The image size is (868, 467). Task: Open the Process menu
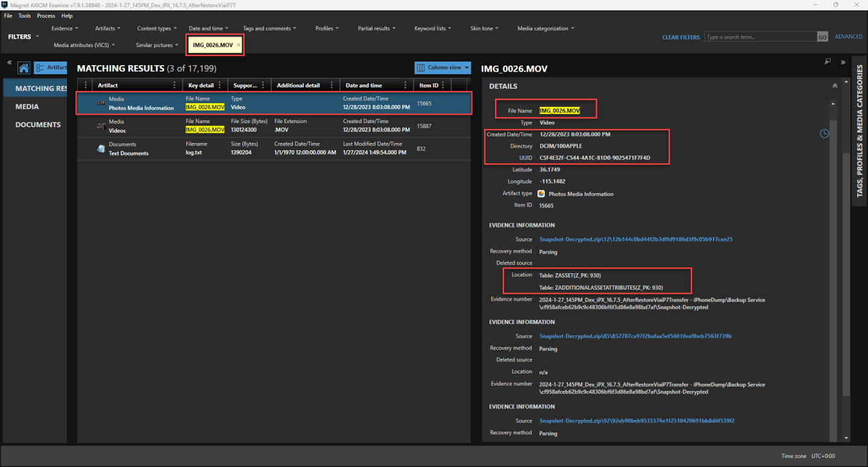point(46,16)
